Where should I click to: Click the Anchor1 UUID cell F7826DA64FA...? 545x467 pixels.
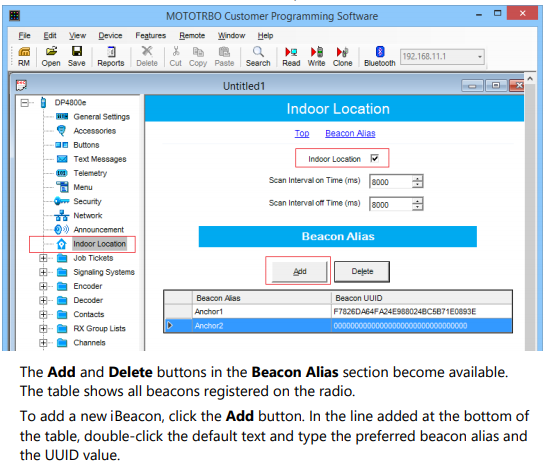coord(422,312)
